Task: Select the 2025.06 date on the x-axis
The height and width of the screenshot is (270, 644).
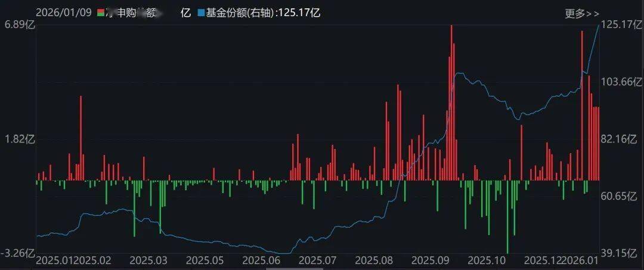Action: pyautogui.click(x=261, y=260)
